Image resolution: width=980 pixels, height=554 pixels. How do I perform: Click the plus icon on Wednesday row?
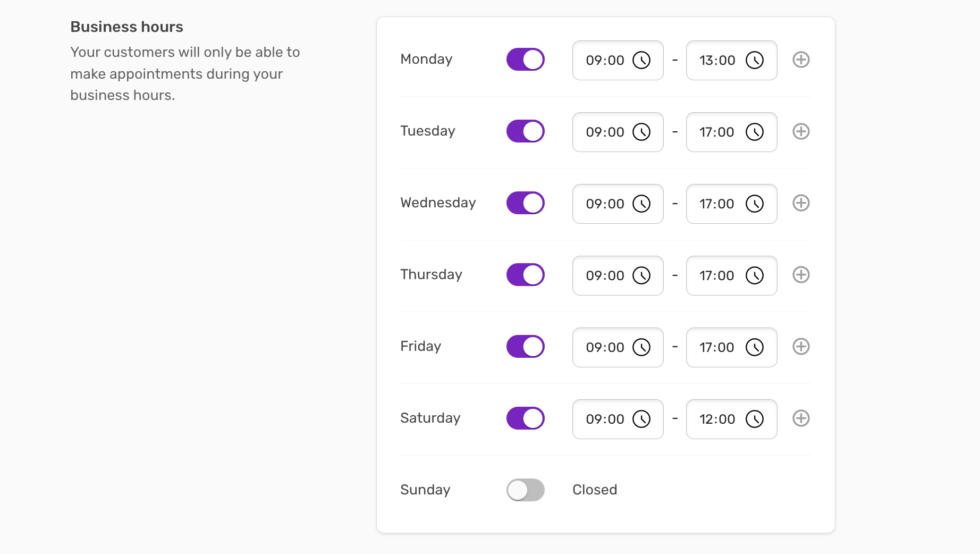click(801, 203)
